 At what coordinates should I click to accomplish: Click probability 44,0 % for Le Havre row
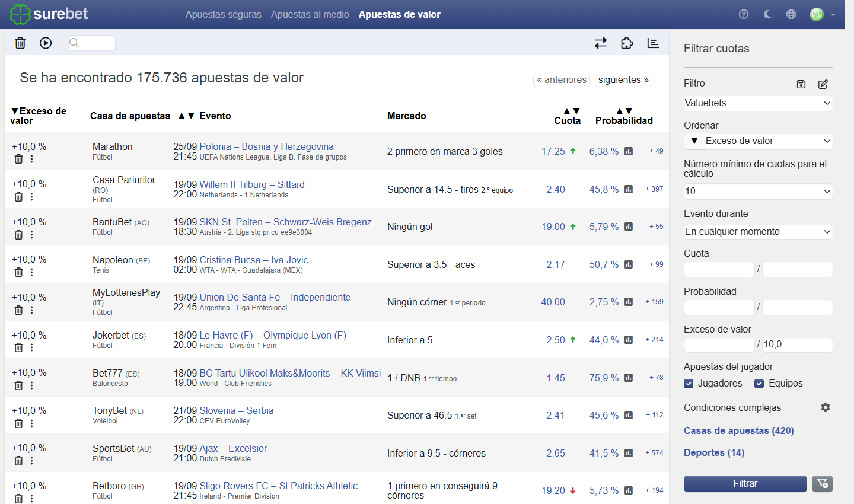[604, 340]
